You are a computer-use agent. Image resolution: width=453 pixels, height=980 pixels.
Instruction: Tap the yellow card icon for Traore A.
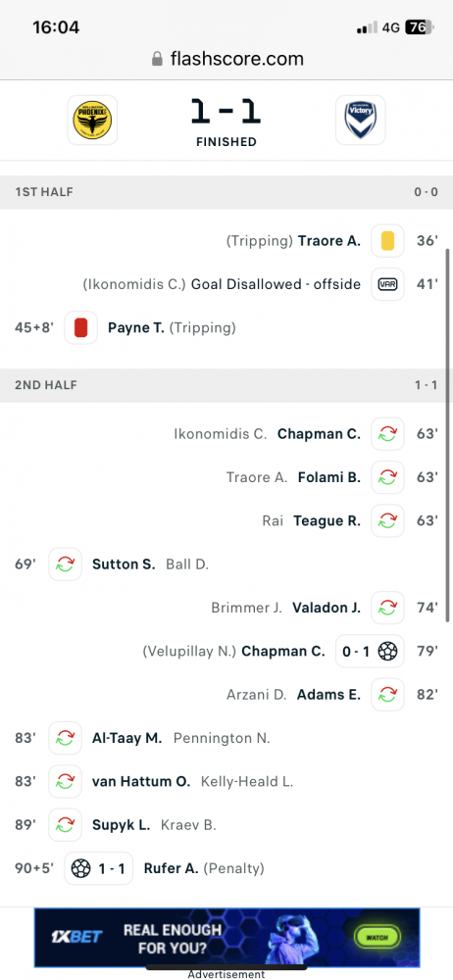coord(387,241)
